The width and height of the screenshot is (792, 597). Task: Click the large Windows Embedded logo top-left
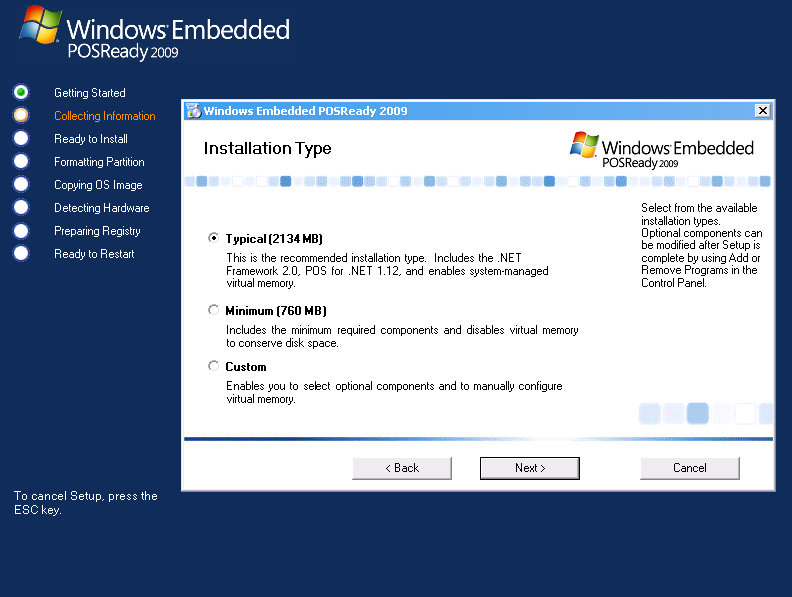154,33
